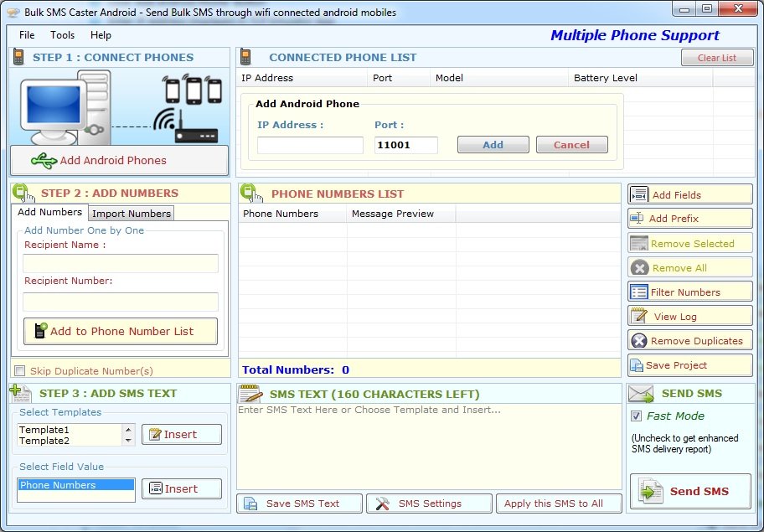This screenshot has width=764, height=532.
Task: Uncheck the Fast Mode checkbox
Action: point(636,416)
